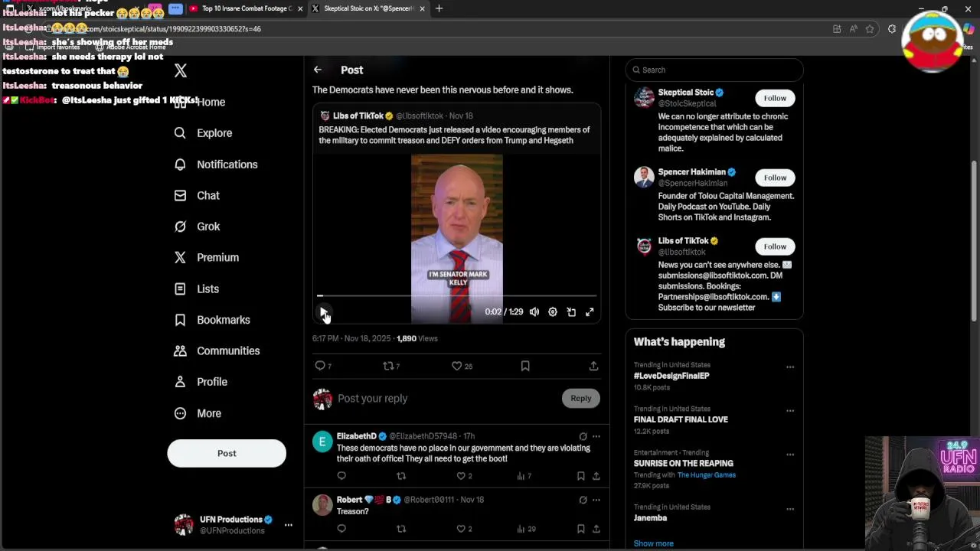The image size is (980, 551).
Task: Expand the video to fullscreen
Action: click(x=590, y=312)
